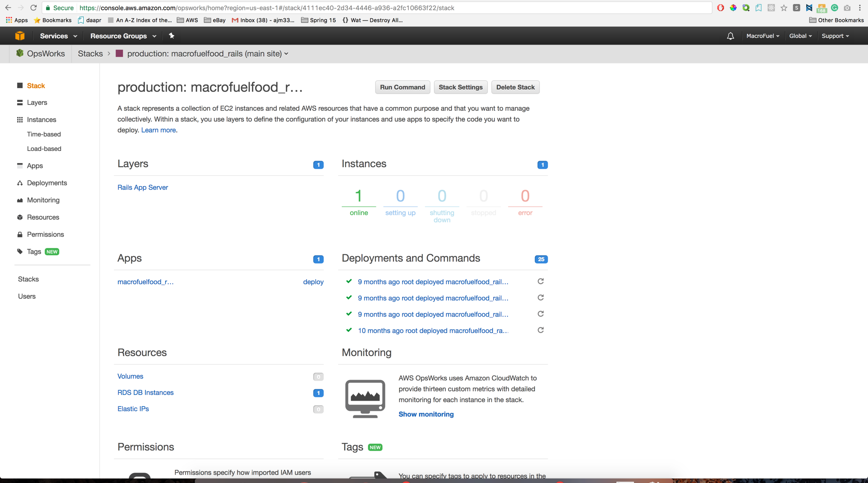Open Monitoring in the sidebar
Viewport: 868px width, 483px height.
coord(43,200)
